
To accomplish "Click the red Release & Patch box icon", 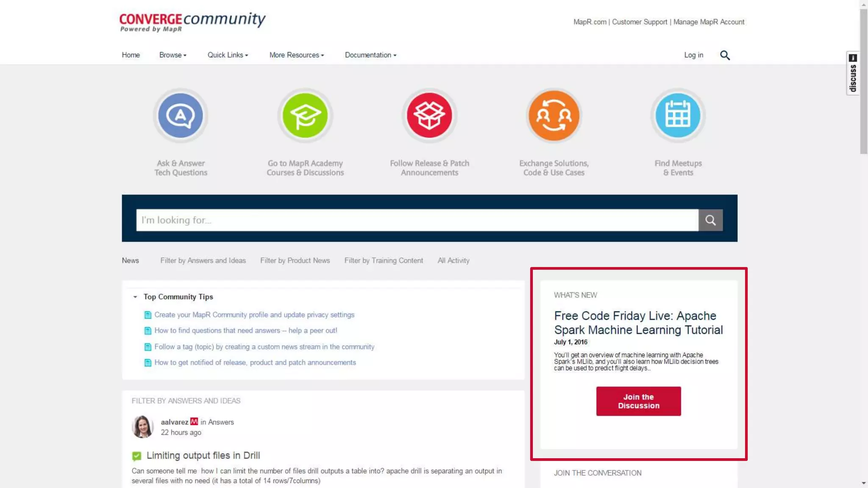I will (429, 115).
